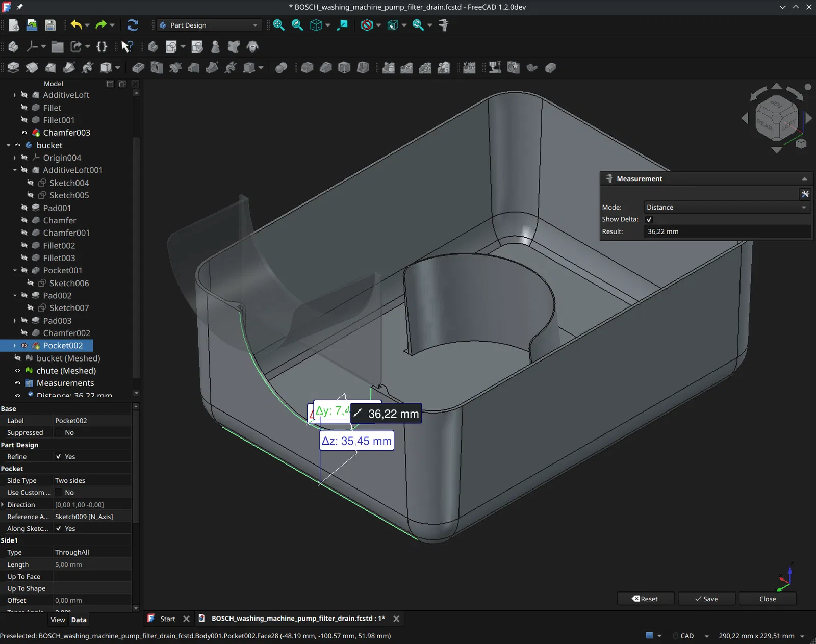Click the What's This help cursor icon
The image size is (816, 644).
point(127,47)
